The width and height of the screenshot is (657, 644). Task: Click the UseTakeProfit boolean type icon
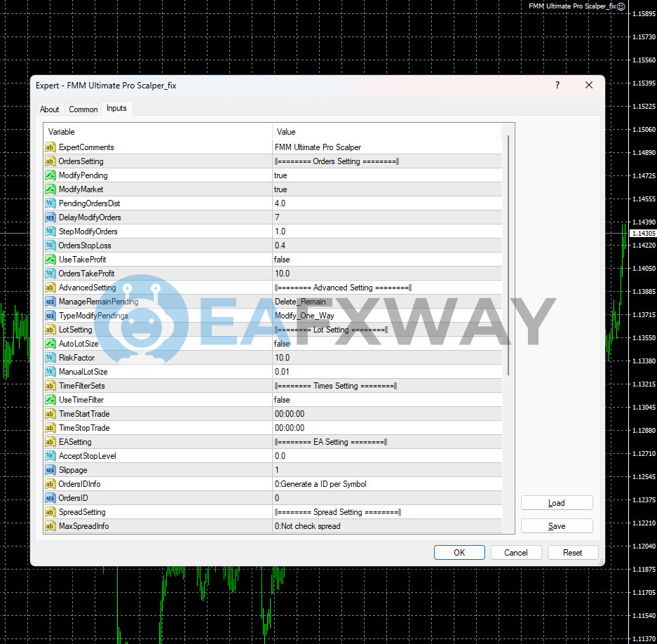point(50,260)
